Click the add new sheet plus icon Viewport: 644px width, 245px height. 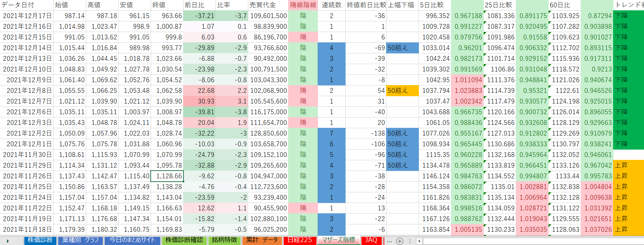click(399, 241)
